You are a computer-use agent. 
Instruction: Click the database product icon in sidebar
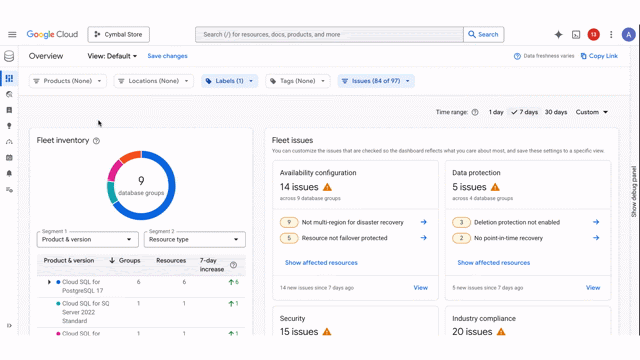coord(9,56)
